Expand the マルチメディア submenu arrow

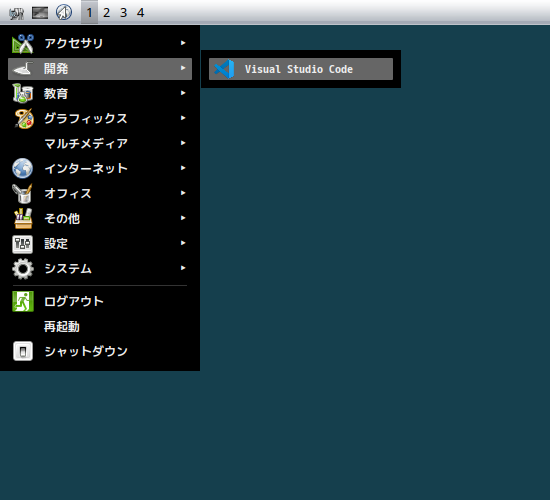(183, 143)
